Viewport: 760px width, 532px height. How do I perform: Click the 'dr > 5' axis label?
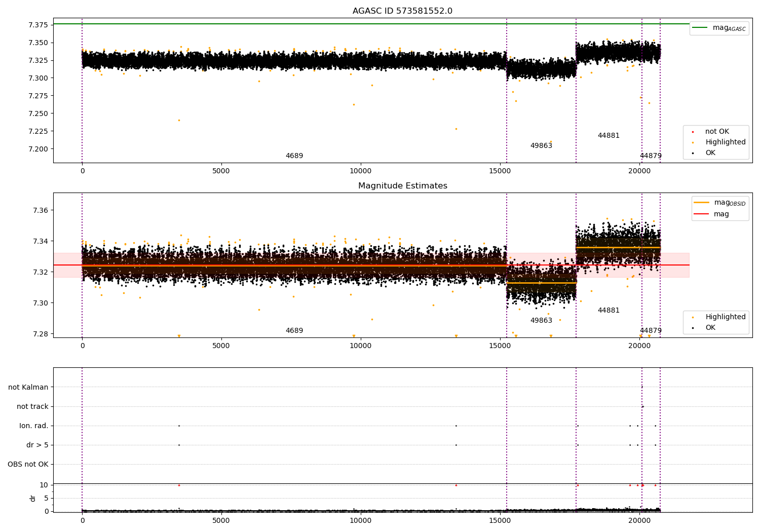pyautogui.click(x=37, y=445)
